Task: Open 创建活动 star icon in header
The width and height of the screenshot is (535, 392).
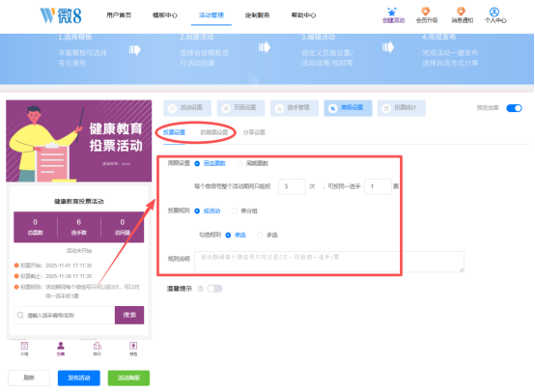Action: 392,12
